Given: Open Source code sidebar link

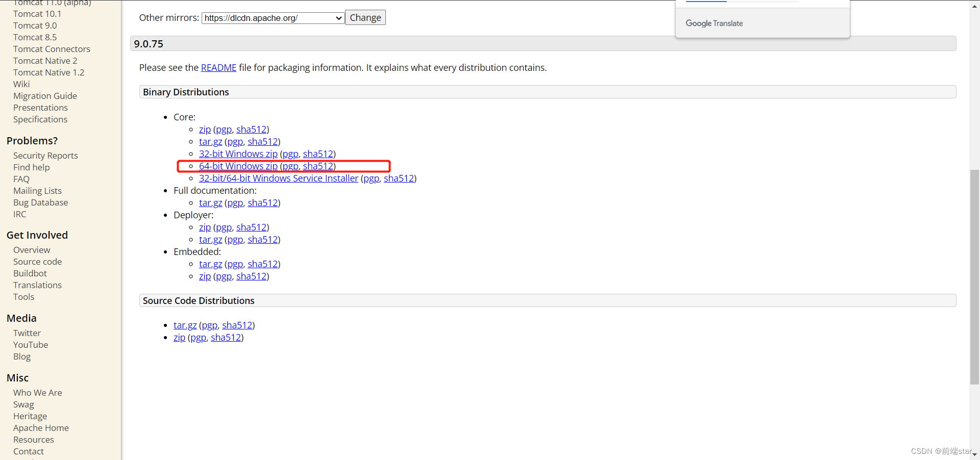Looking at the screenshot, I should (x=37, y=262).
